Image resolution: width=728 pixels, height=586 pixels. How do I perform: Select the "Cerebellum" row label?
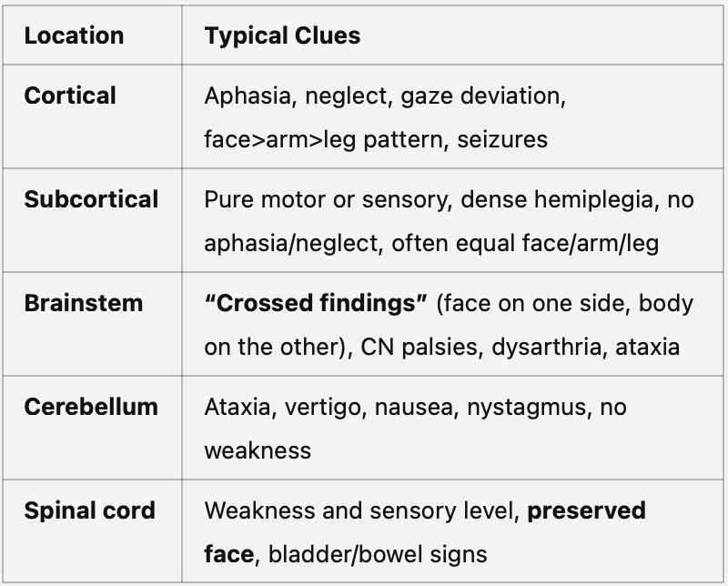91,407
